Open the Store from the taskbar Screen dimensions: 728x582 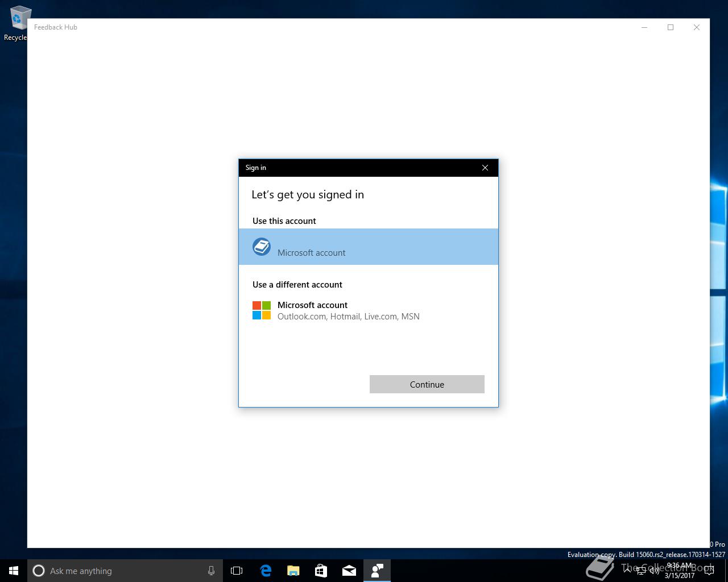click(x=321, y=571)
